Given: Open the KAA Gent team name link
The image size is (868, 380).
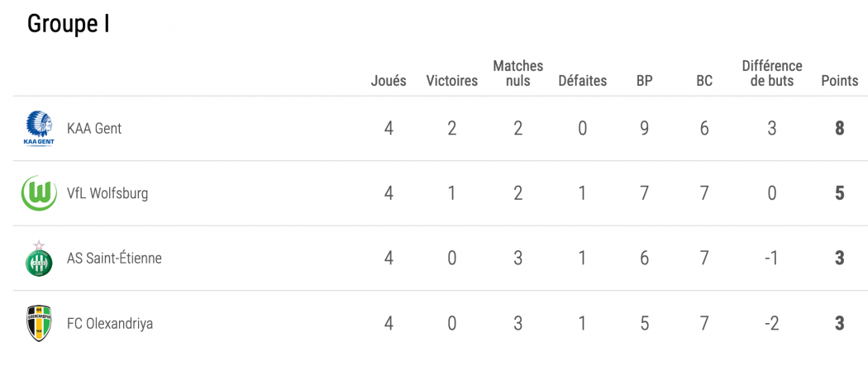Looking at the screenshot, I should (x=94, y=128).
